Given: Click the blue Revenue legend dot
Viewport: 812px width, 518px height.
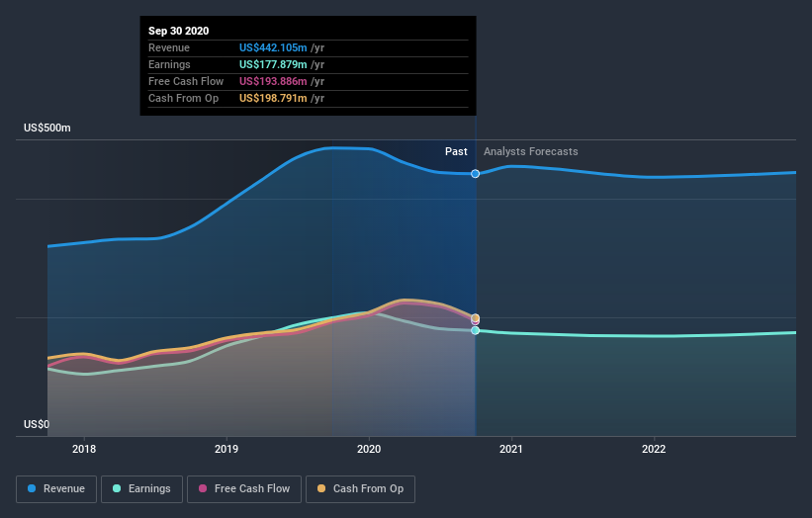Looking at the screenshot, I should pos(32,488).
